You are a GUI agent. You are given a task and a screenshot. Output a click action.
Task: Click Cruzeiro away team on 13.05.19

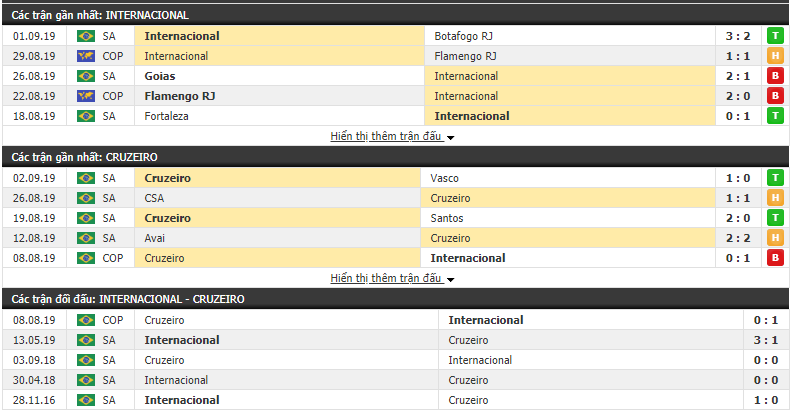click(468, 340)
